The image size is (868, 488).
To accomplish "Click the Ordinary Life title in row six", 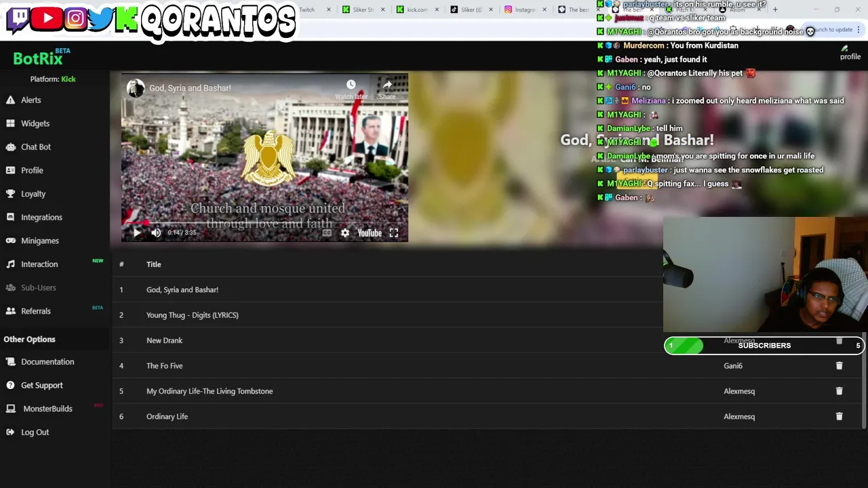I will (167, 416).
